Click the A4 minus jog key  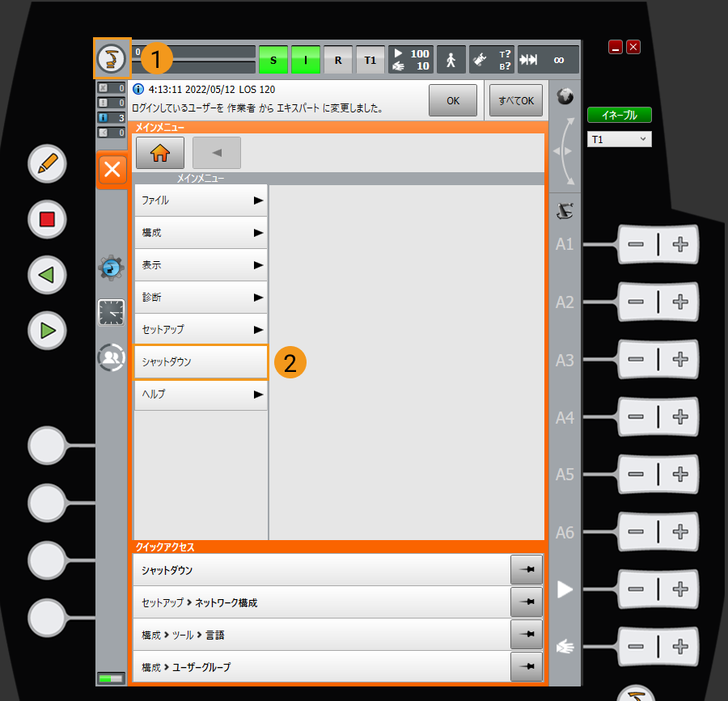pyautogui.click(x=636, y=417)
